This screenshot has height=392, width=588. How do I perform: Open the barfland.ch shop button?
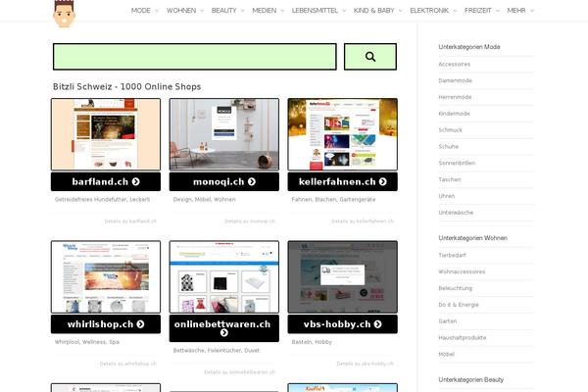click(106, 181)
